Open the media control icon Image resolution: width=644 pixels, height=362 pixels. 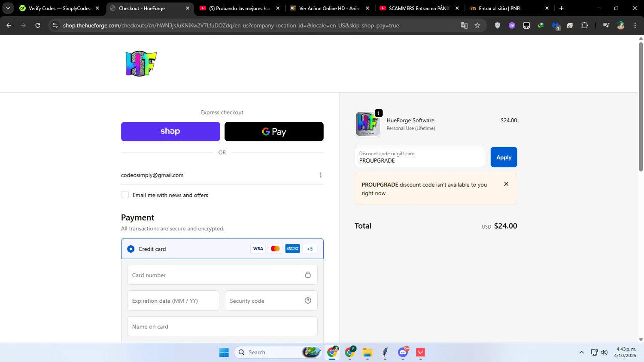tap(606, 25)
